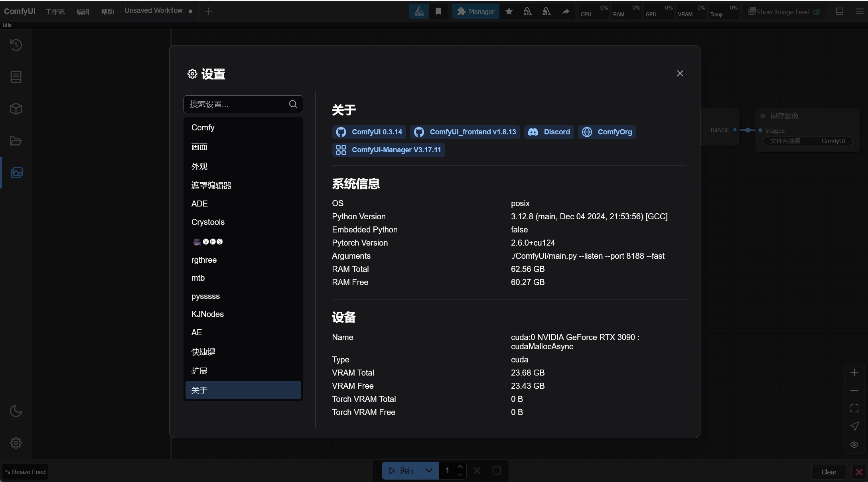Viewport: 868px width, 482px height.
Task: Open the queue history sidebar icon
Action: coord(16,45)
